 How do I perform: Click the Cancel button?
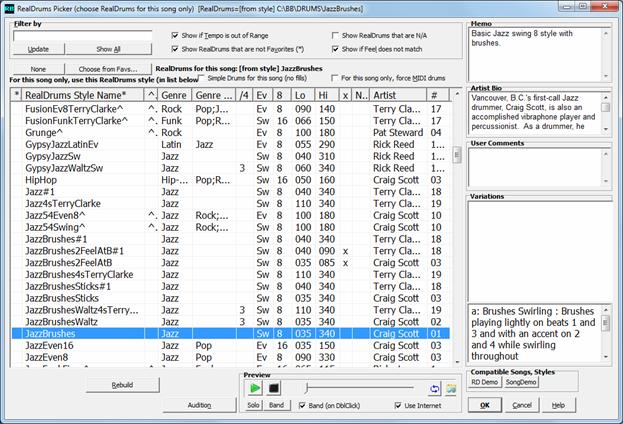click(x=522, y=405)
